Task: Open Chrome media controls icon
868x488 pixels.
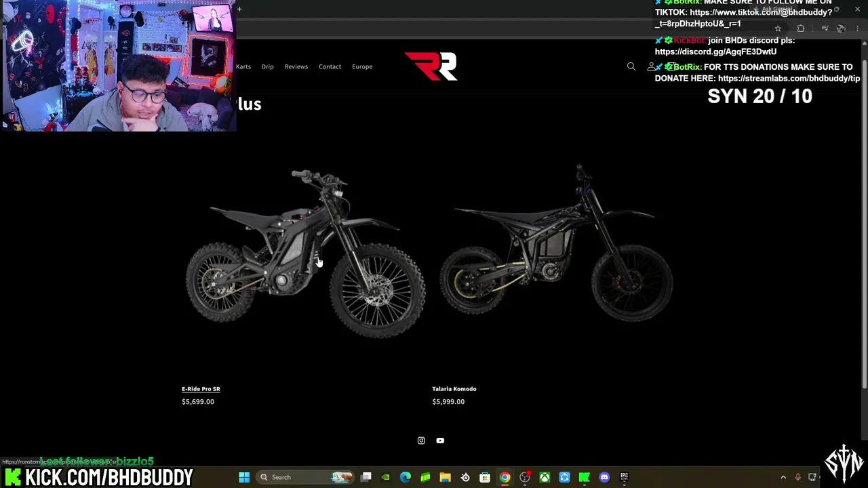Action: click(x=825, y=28)
